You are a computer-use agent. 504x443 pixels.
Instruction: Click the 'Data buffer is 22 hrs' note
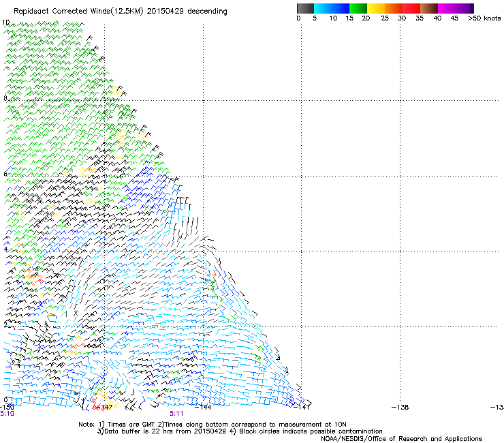click(138, 431)
